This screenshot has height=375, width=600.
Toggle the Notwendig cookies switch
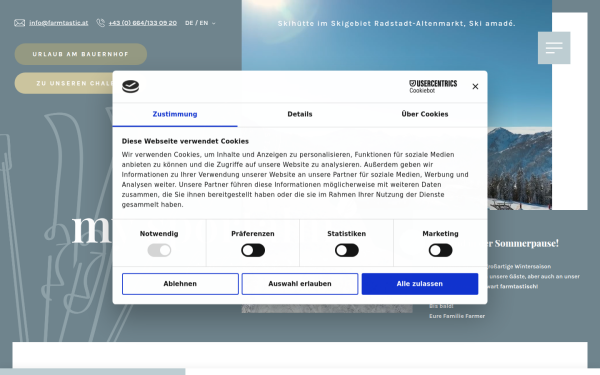click(x=159, y=250)
